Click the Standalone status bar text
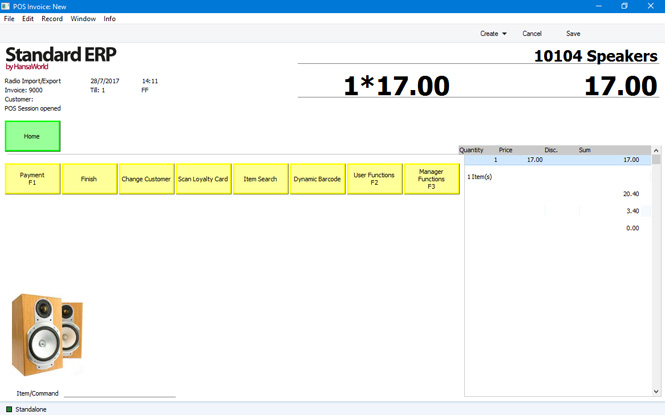This screenshot has width=665, height=415. click(x=31, y=409)
